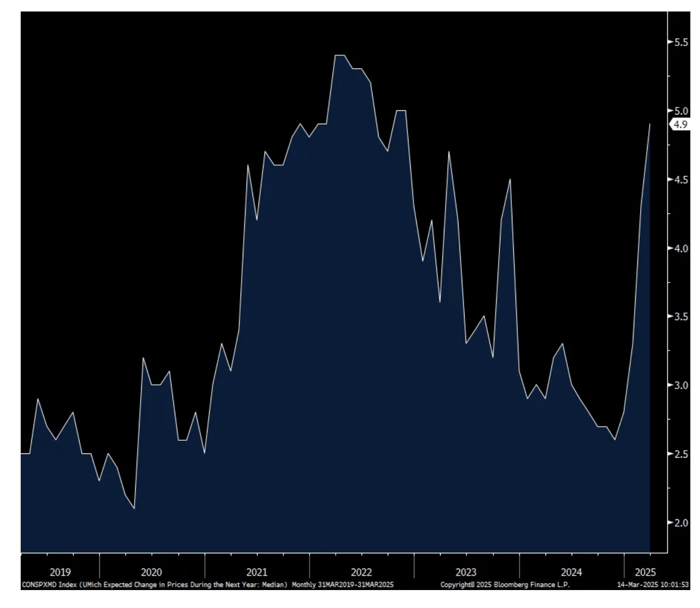Click the Monthly 31MAR2019-31MAR2025 range text
The image size is (700, 608).
point(343,585)
